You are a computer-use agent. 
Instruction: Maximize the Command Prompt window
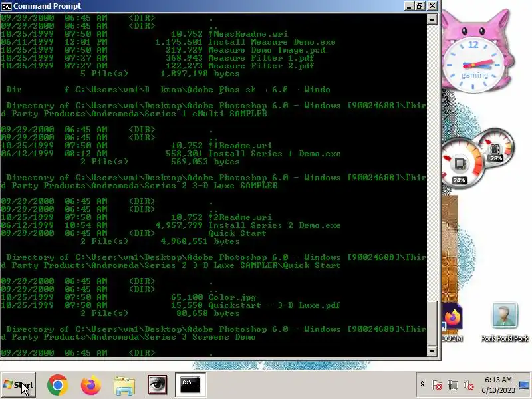coord(420,6)
